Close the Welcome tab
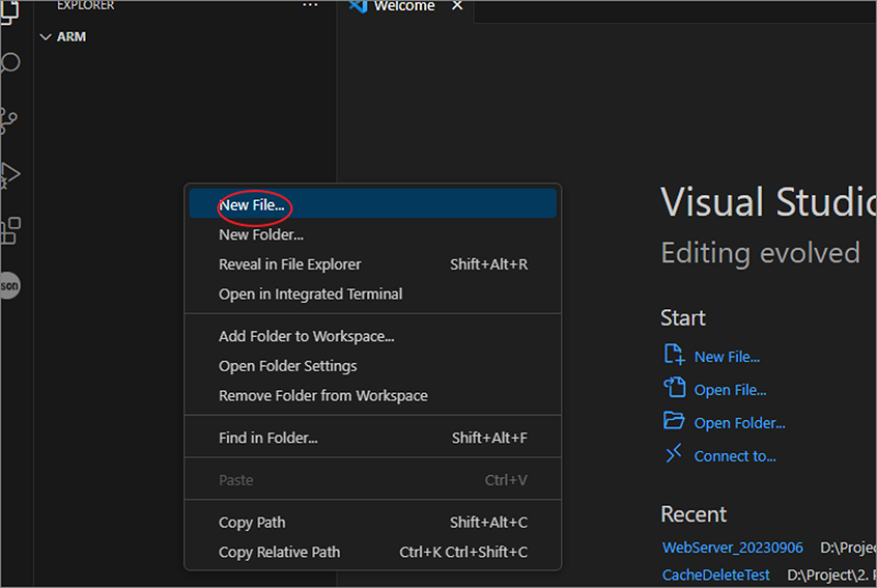This screenshot has width=877, height=588. click(x=457, y=6)
